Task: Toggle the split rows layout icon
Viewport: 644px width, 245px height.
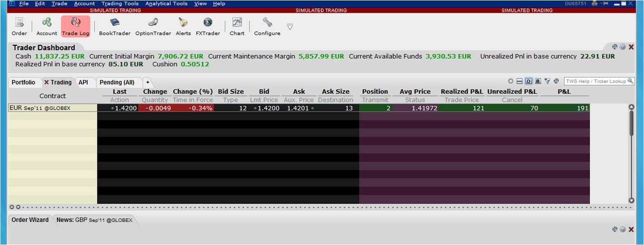Action: click(520, 82)
